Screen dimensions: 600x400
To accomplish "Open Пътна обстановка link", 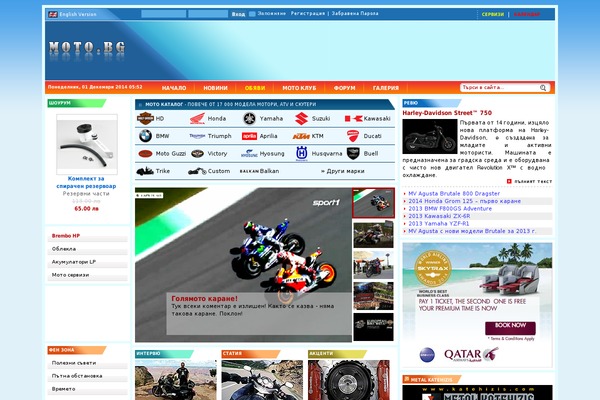I will tap(77, 376).
